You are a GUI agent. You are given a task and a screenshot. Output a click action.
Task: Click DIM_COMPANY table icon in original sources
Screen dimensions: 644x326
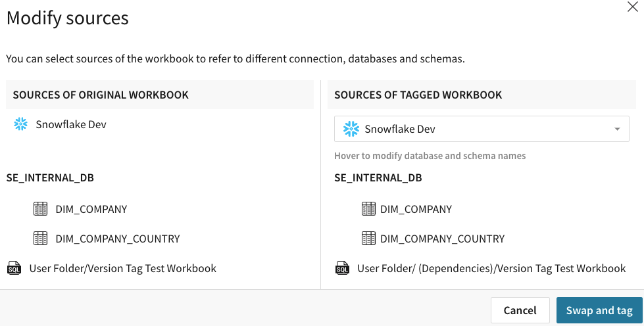click(x=41, y=209)
